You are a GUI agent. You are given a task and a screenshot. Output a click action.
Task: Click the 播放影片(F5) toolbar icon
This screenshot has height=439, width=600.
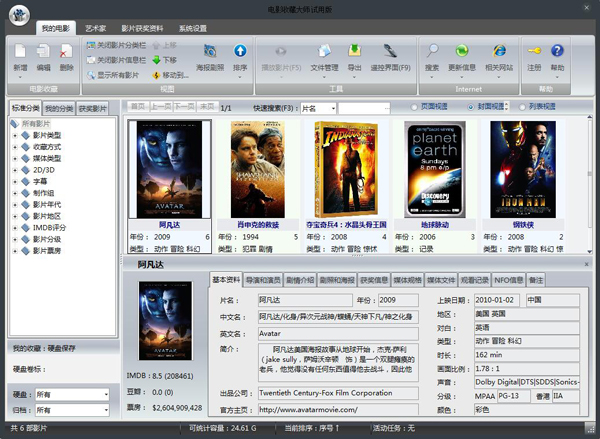281,51
